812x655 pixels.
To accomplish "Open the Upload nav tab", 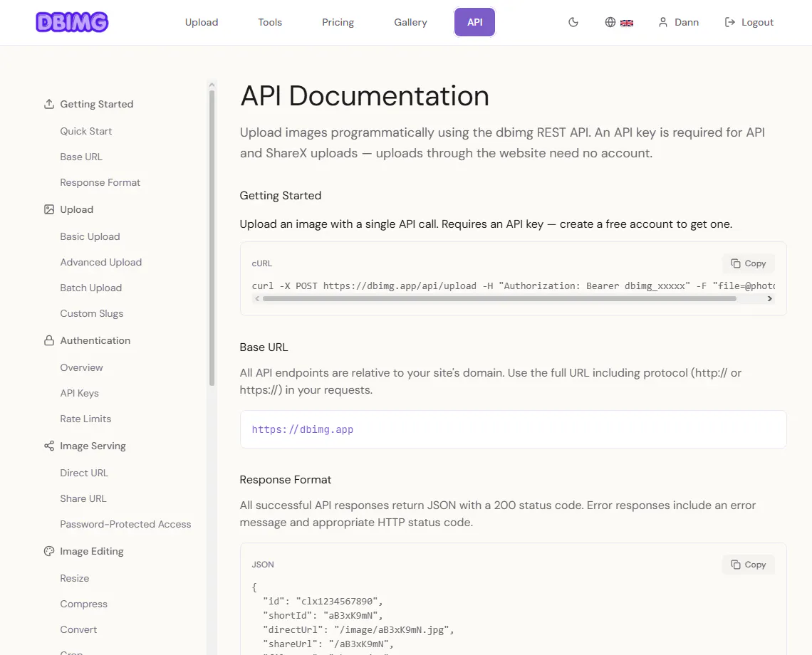I will (x=202, y=22).
